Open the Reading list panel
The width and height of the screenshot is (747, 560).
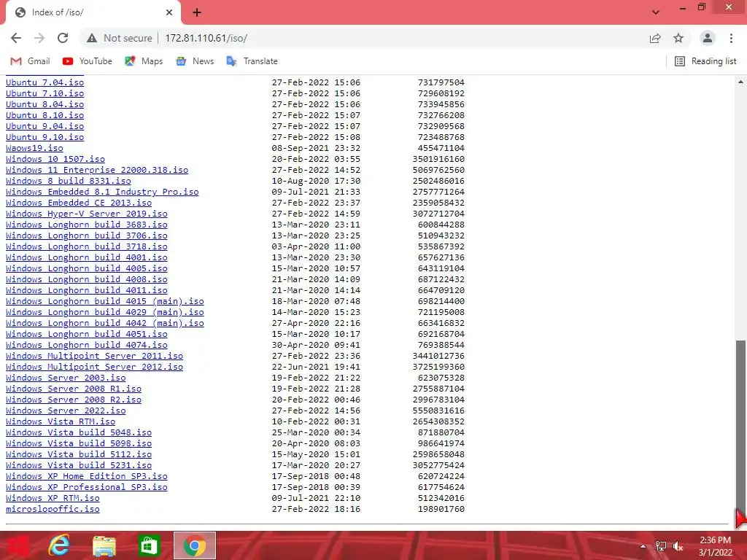705,61
